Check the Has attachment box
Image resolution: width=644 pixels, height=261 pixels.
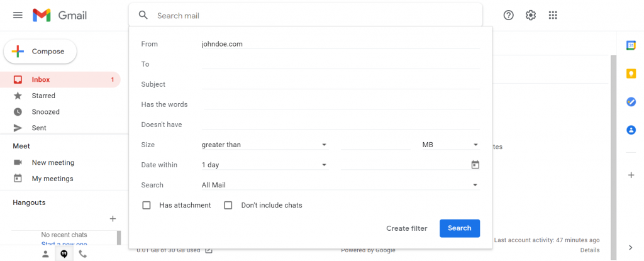coord(147,205)
